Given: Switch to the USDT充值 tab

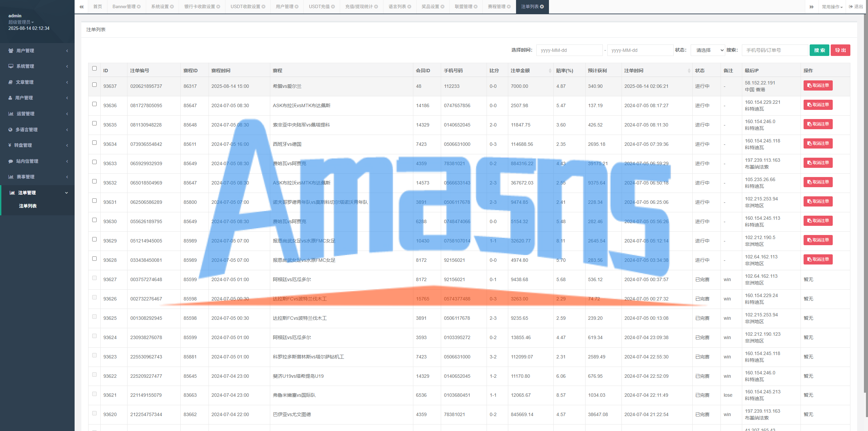Looking at the screenshot, I should point(319,7).
